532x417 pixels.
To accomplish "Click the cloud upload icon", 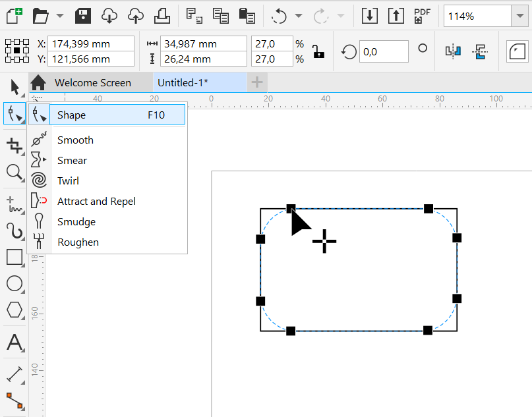I will click(x=135, y=16).
